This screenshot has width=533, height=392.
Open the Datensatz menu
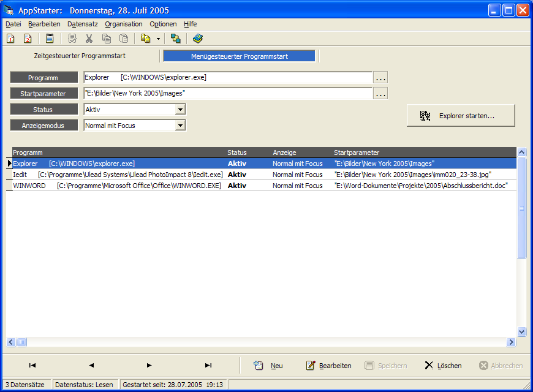[82, 24]
